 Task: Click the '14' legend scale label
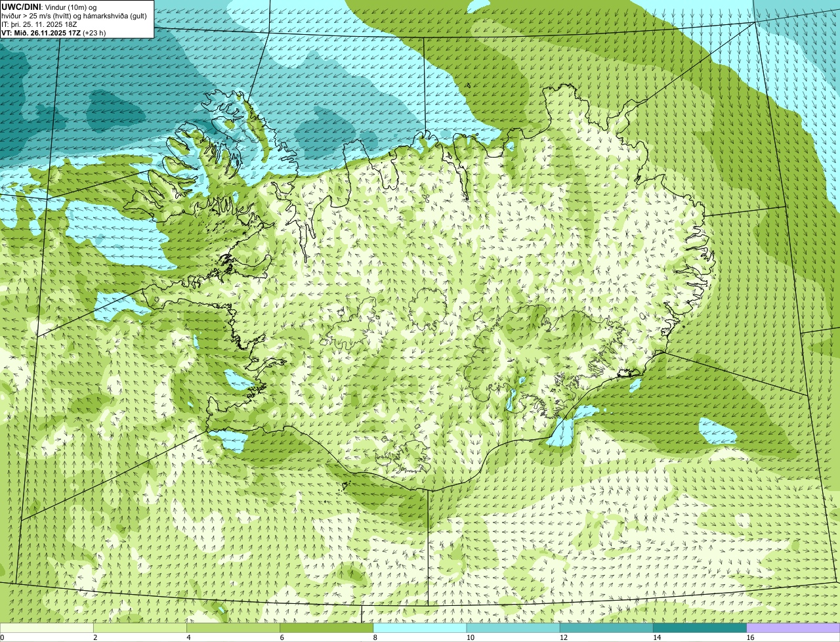pyautogui.click(x=656, y=637)
